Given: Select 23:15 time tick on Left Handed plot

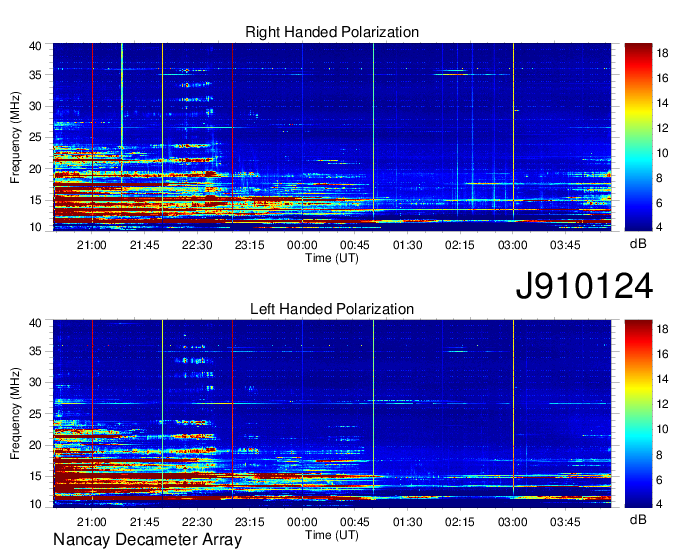Looking at the screenshot, I should (250, 522).
